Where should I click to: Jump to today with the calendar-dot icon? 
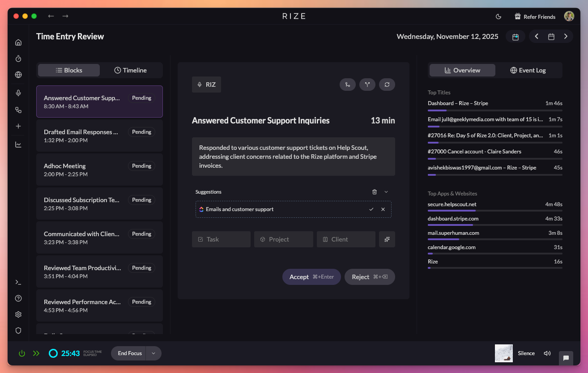coord(516,37)
